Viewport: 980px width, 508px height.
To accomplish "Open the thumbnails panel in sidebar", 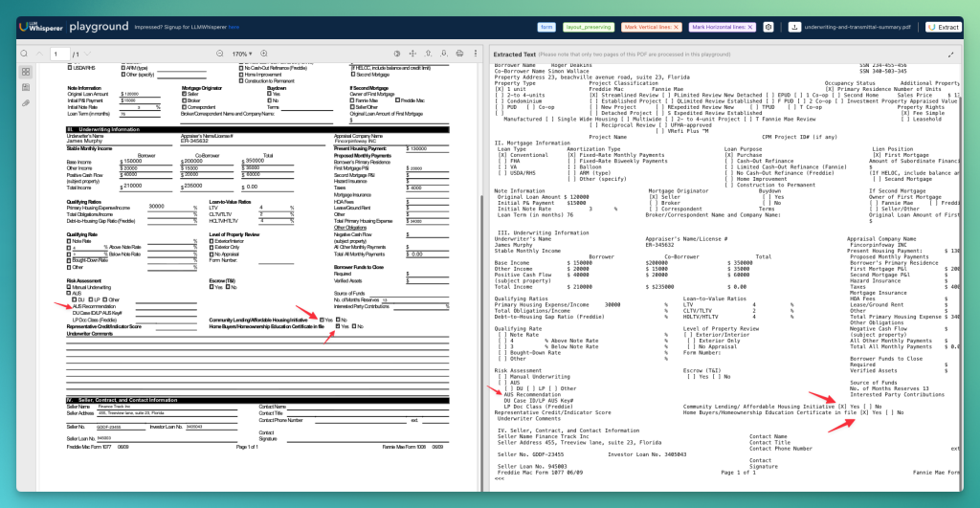I will [x=26, y=72].
